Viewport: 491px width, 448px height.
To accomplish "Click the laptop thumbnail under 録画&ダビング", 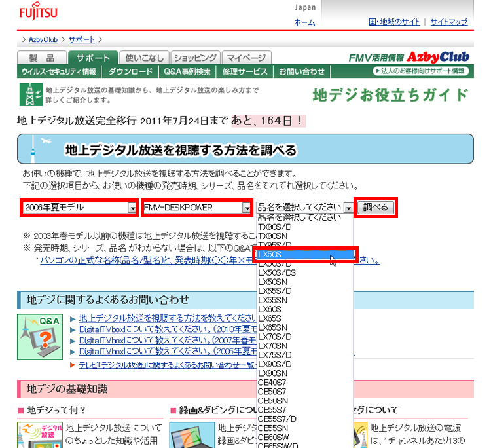I will point(192,435).
